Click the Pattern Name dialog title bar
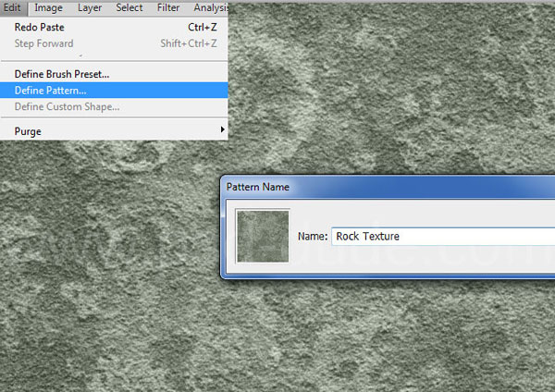This screenshot has height=392, width=555. 388,187
